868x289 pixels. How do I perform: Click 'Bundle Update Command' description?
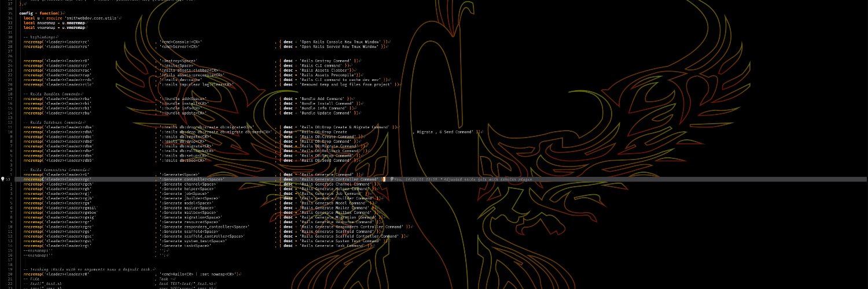[x=326, y=113]
